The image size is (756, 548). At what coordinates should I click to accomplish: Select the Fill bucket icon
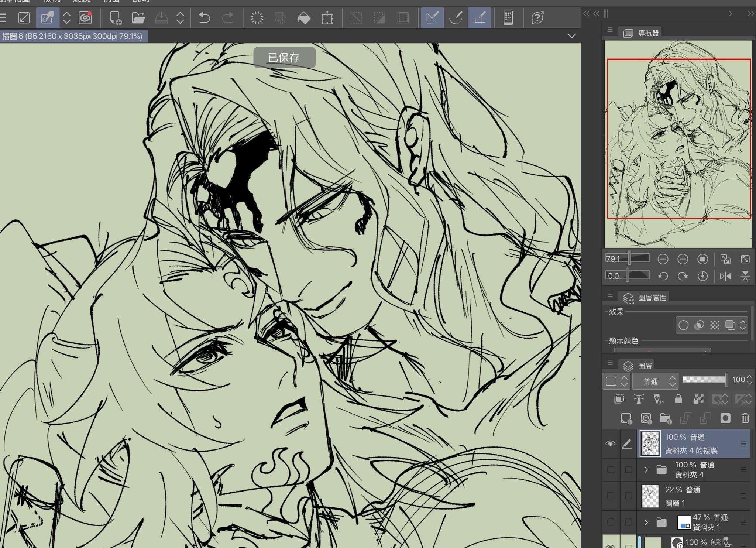(x=304, y=18)
